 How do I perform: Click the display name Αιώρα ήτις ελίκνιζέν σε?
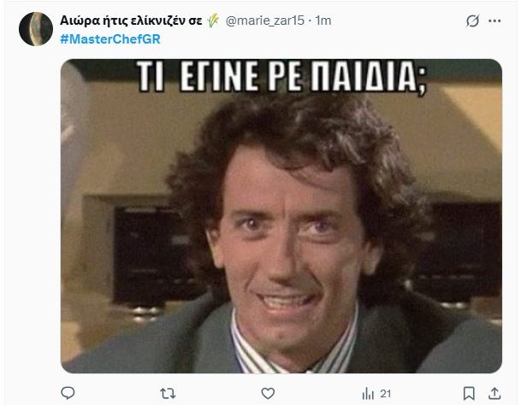(131, 21)
